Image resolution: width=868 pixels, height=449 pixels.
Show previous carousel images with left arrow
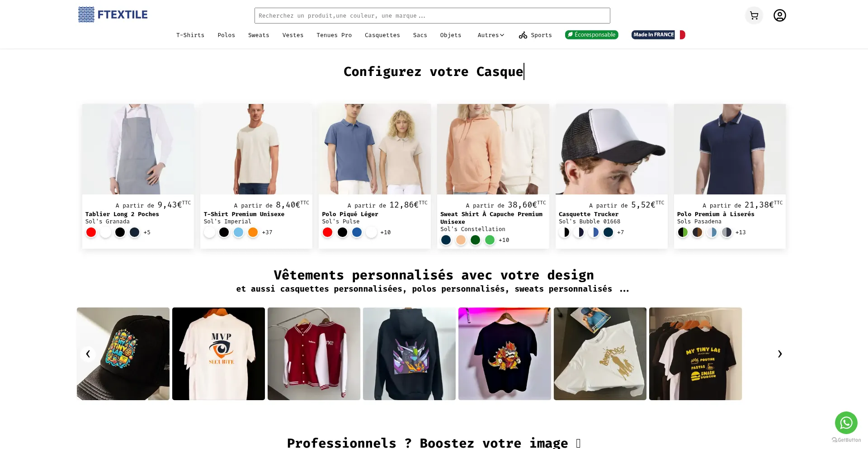point(88,354)
